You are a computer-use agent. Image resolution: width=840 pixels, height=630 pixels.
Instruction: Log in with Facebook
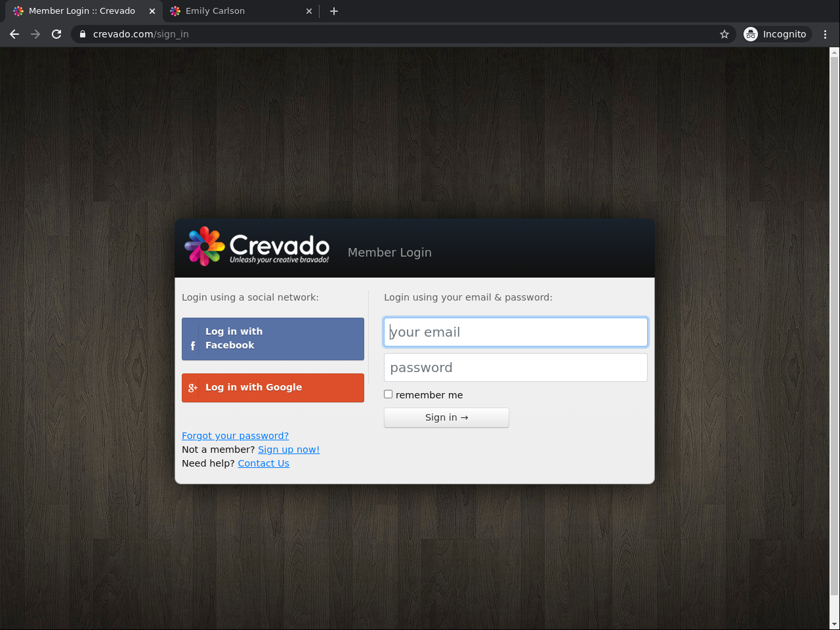coord(273,339)
